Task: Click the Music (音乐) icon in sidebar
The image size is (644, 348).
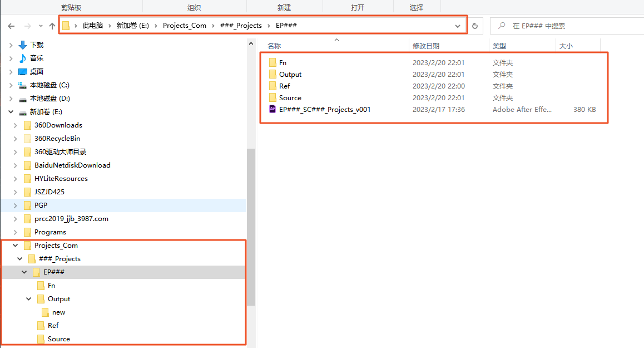Action: (23, 58)
